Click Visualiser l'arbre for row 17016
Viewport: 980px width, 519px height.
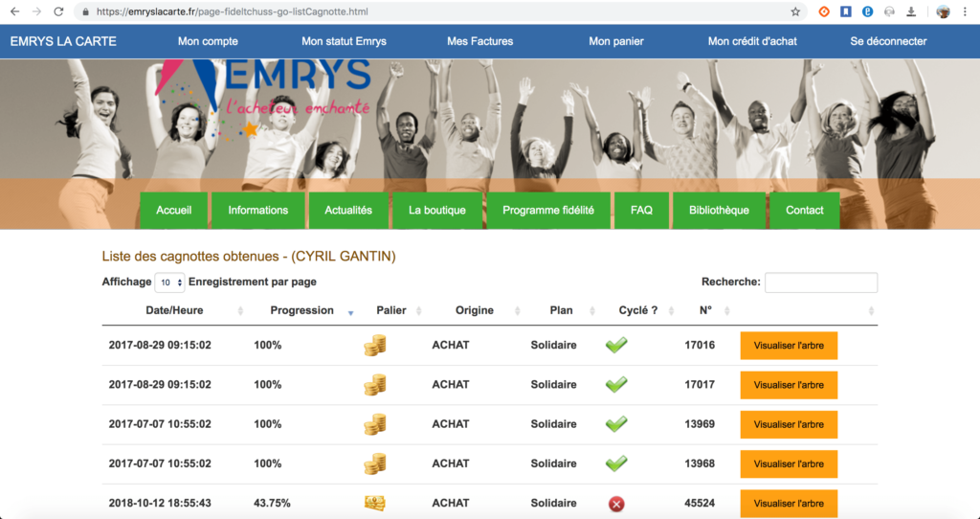(x=789, y=346)
